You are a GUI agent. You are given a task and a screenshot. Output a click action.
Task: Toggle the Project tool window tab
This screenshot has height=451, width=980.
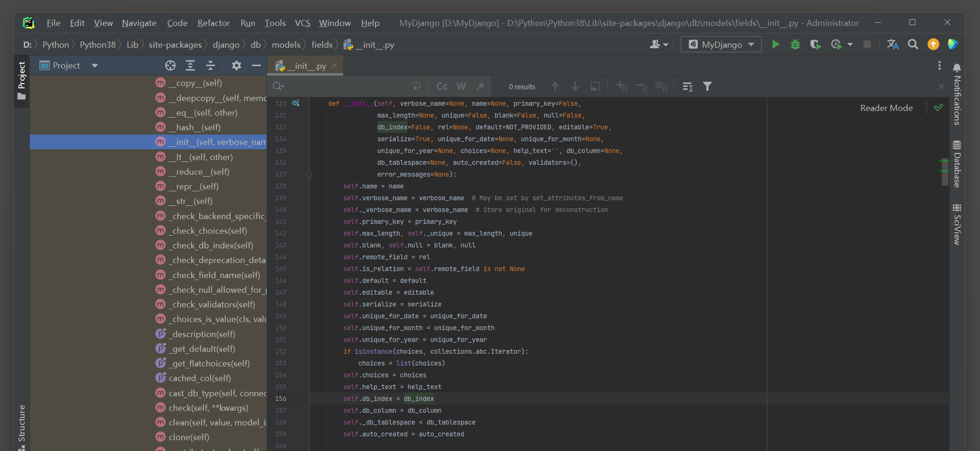tap(21, 80)
